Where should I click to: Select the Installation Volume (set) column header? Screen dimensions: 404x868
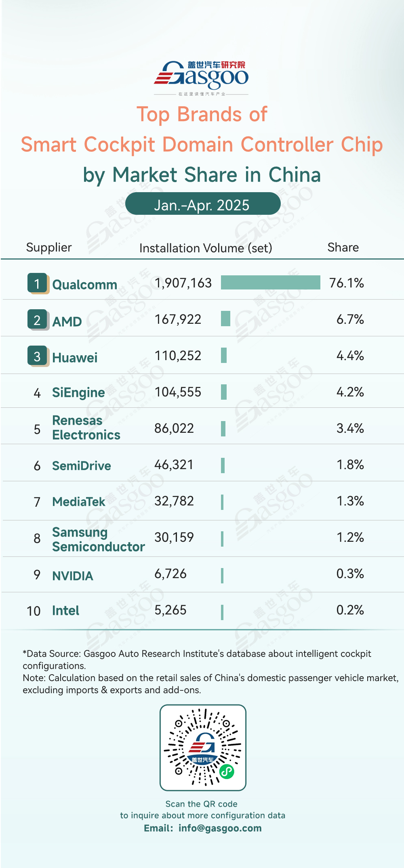pos(206,248)
